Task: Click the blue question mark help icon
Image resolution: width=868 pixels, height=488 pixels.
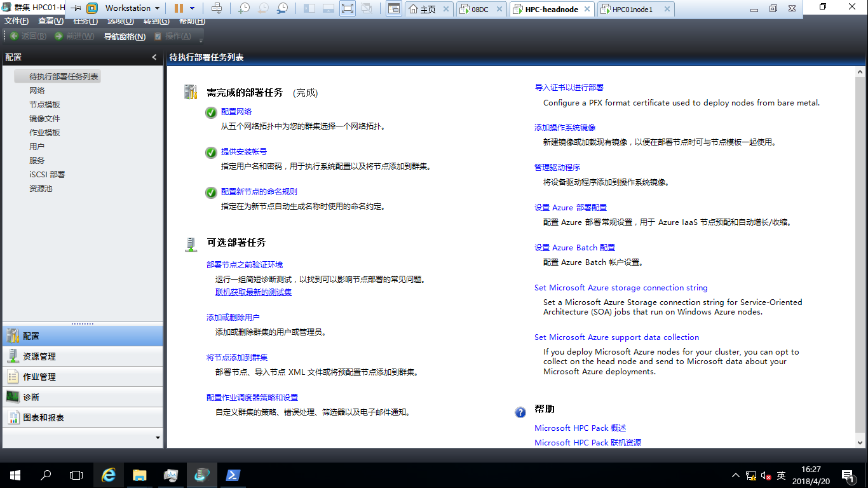Action: click(x=520, y=412)
